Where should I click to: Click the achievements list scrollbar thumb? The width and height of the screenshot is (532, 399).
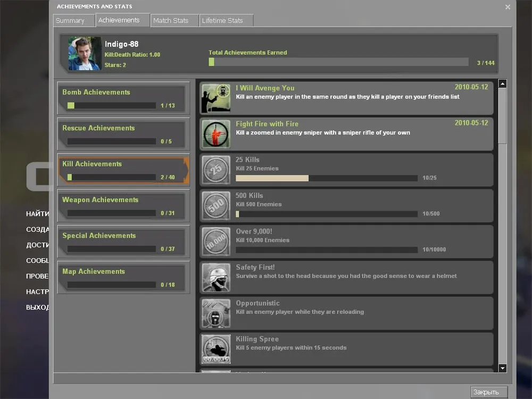click(x=503, y=115)
